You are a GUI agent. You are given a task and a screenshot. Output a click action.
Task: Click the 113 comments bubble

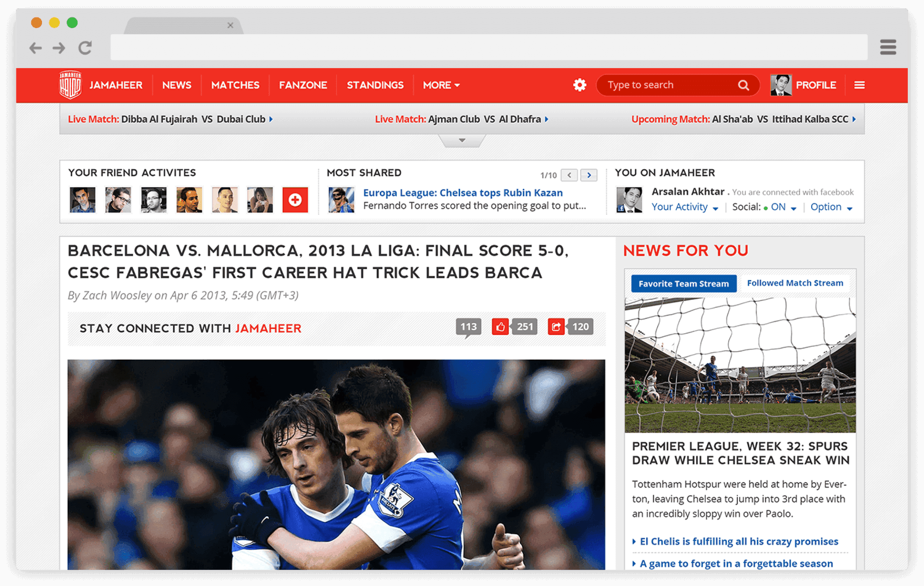point(468,327)
